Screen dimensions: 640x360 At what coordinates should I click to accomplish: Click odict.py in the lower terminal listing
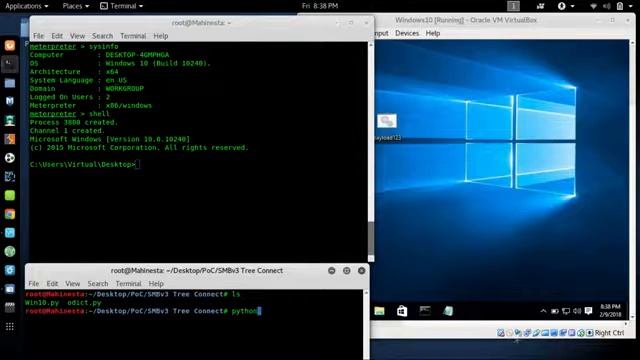pos(84,303)
